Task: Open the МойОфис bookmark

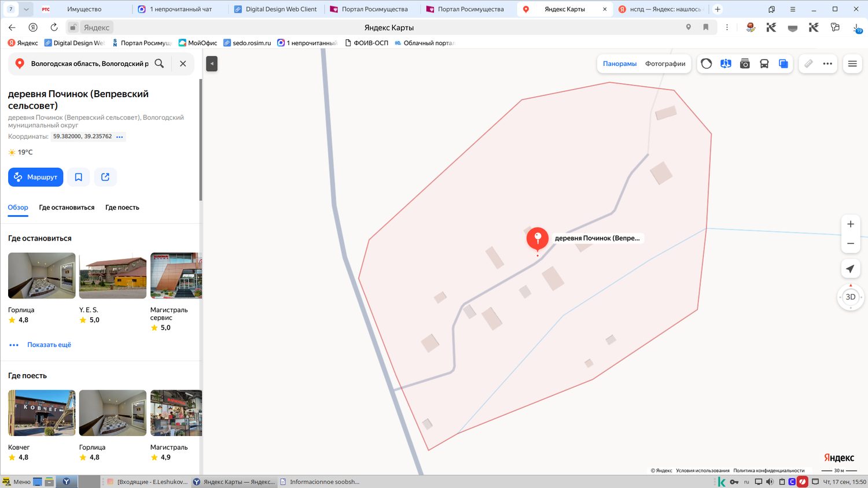Action: (198, 43)
